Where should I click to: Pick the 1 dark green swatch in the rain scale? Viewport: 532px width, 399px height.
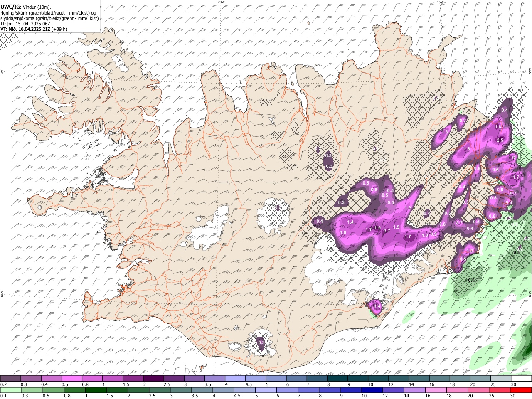[x=96, y=390]
